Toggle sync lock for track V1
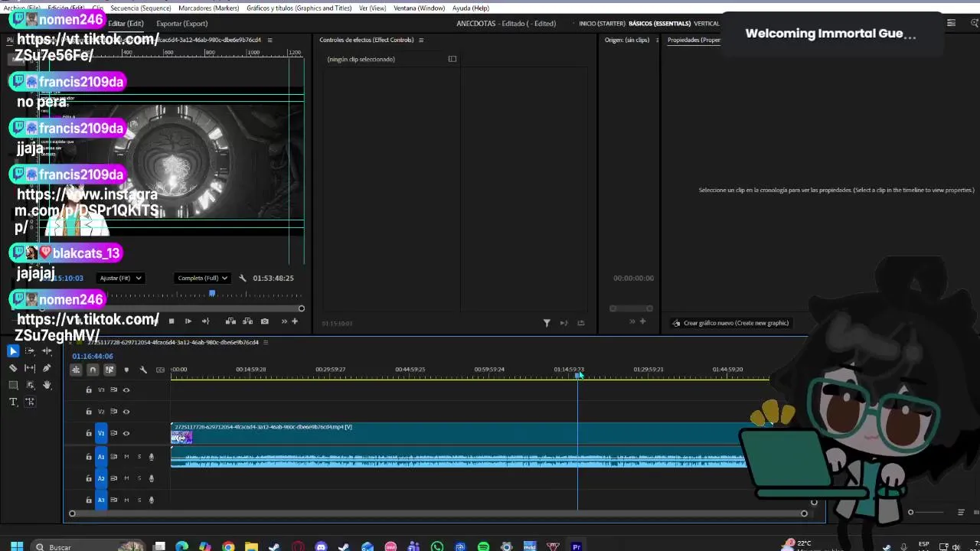The image size is (980, 551). (113, 433)
